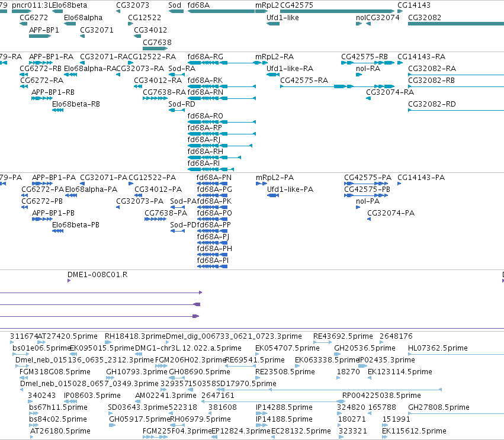This screenshot has width=504, height=440.
Task: Select EST AT27420.5prime
Action: point(68,336)
